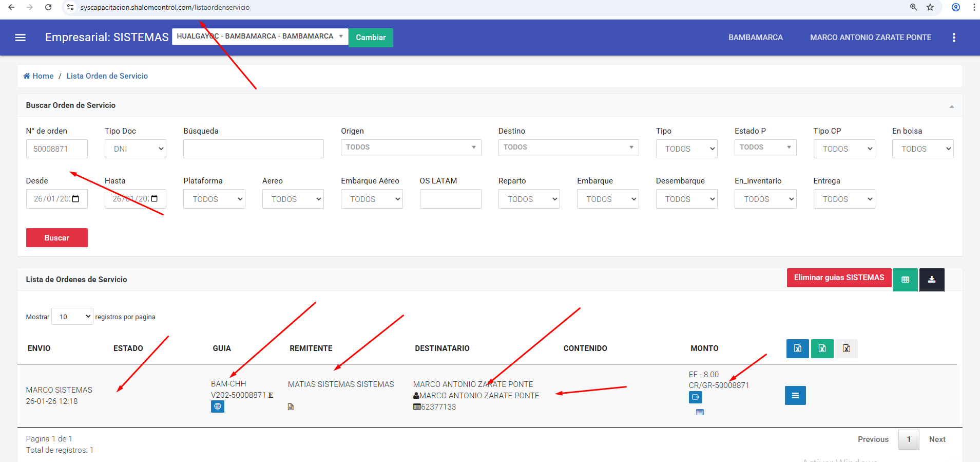Click the dark download icon button

(x=931, y=280)
